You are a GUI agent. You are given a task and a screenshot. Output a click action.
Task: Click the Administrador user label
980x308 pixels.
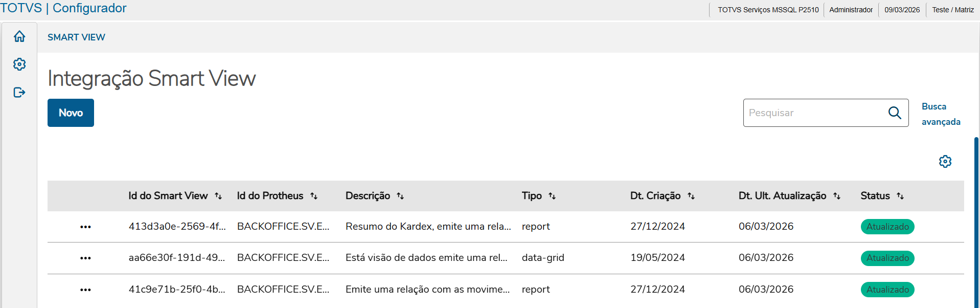point(851,10)
